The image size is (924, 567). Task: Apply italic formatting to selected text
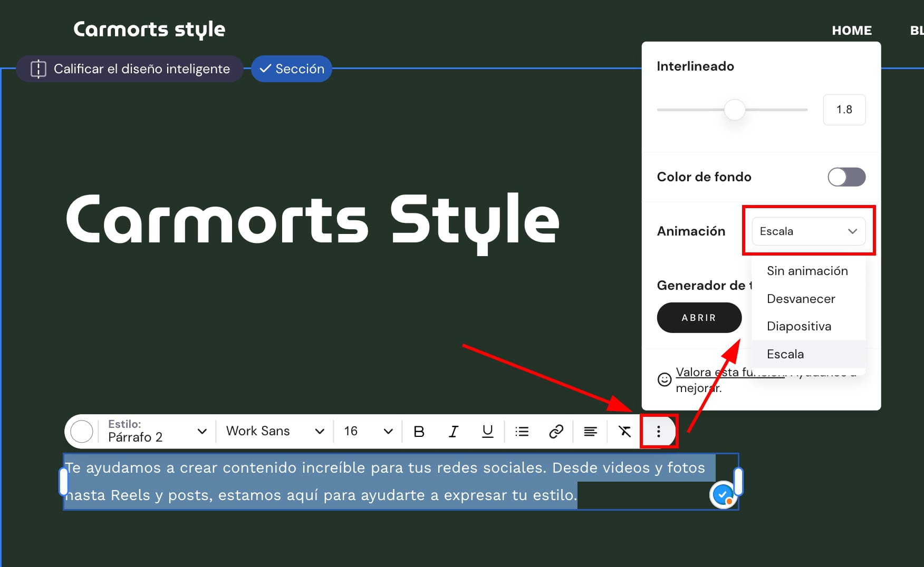pyautogui.click(x=453, y=432)
